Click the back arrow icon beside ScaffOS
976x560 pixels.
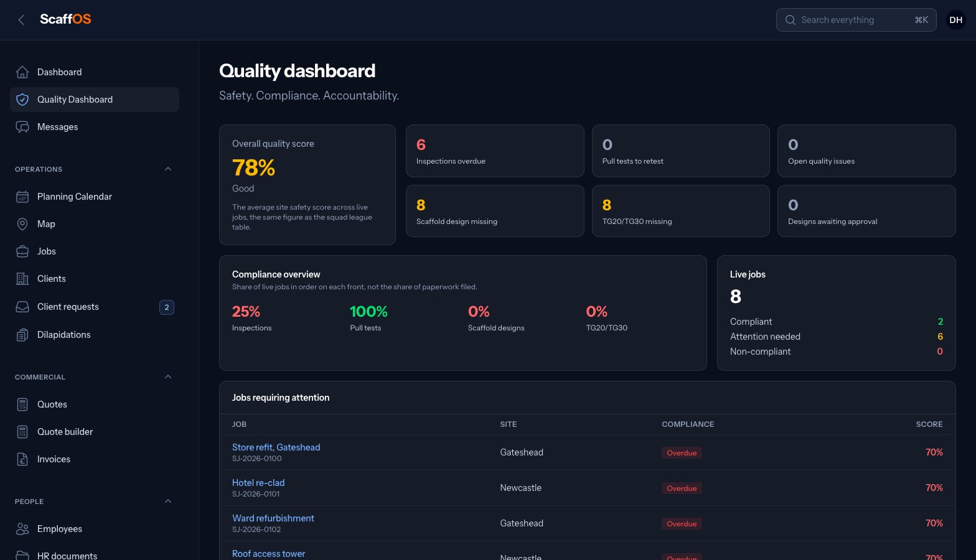tap(21, 20)
